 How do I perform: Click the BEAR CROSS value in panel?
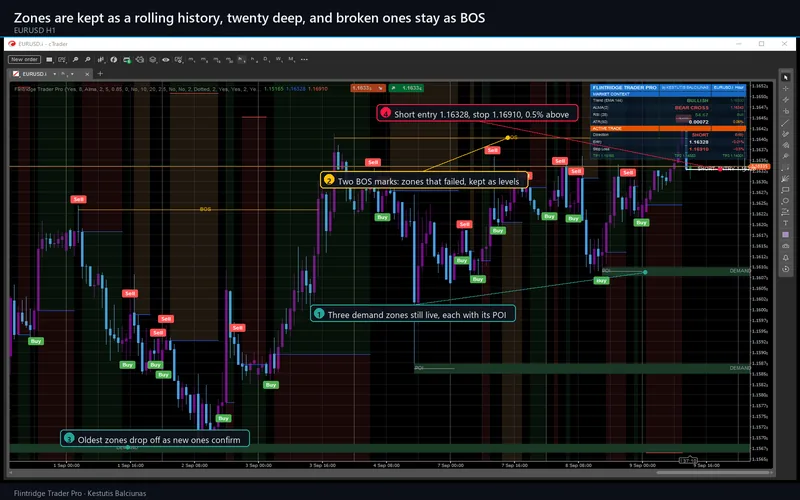click(691, 108)
